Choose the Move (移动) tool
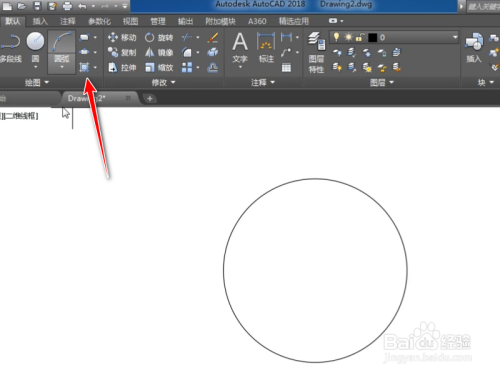This screenshot has height=375, width=500. [x=122, y=37]
